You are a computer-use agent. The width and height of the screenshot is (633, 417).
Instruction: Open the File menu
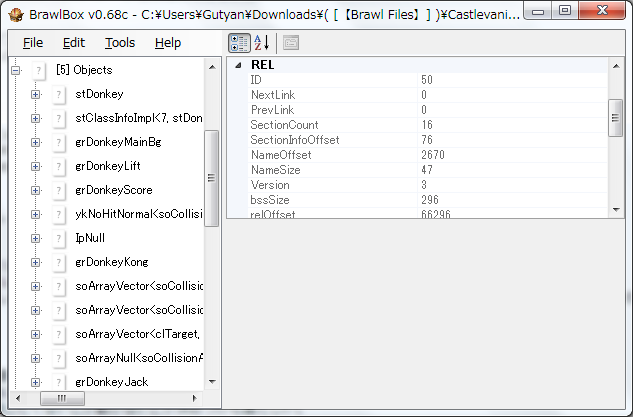[33, 43]
